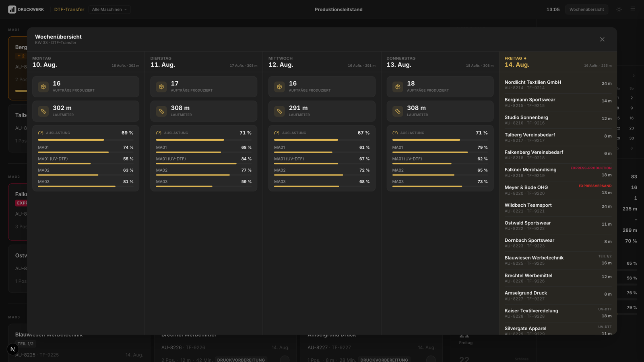Click the Druckwerk logo icon
The image size is (644, 362).
(12, 9)
